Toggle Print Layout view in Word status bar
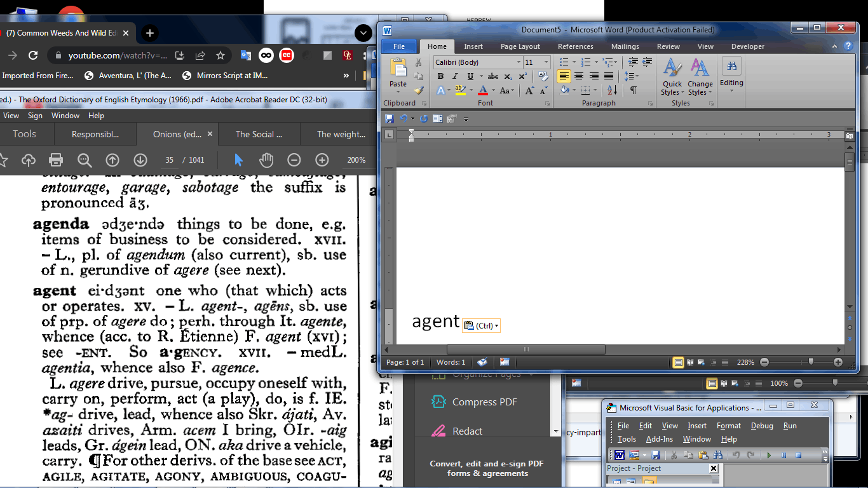 pos(678,362)
